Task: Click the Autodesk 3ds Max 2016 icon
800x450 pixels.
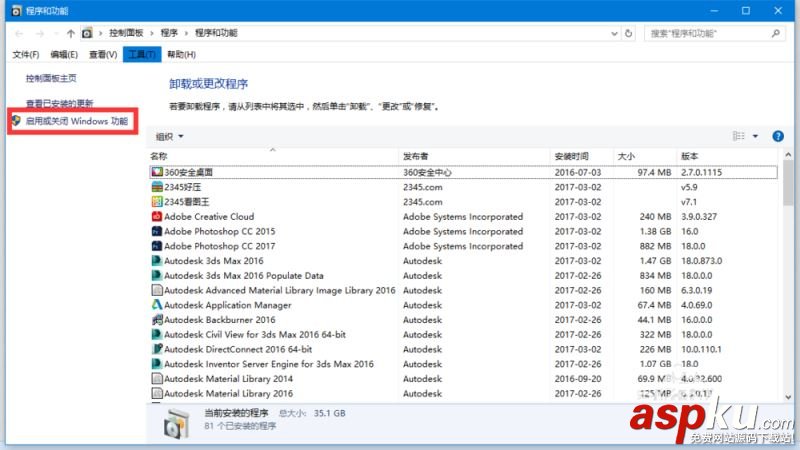Action: tap(157, 261)
